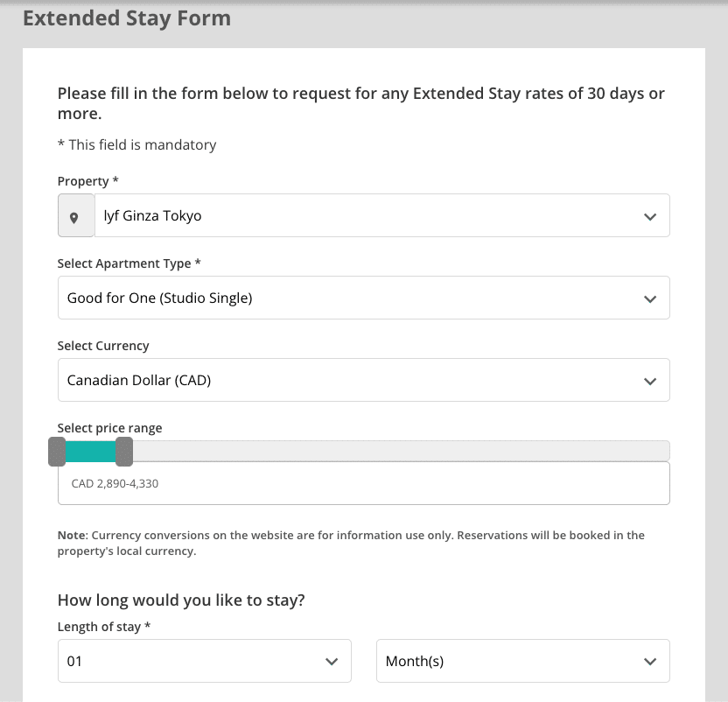Click the Select Currency label
Screen dimensions: 728x702
point(103,346)
